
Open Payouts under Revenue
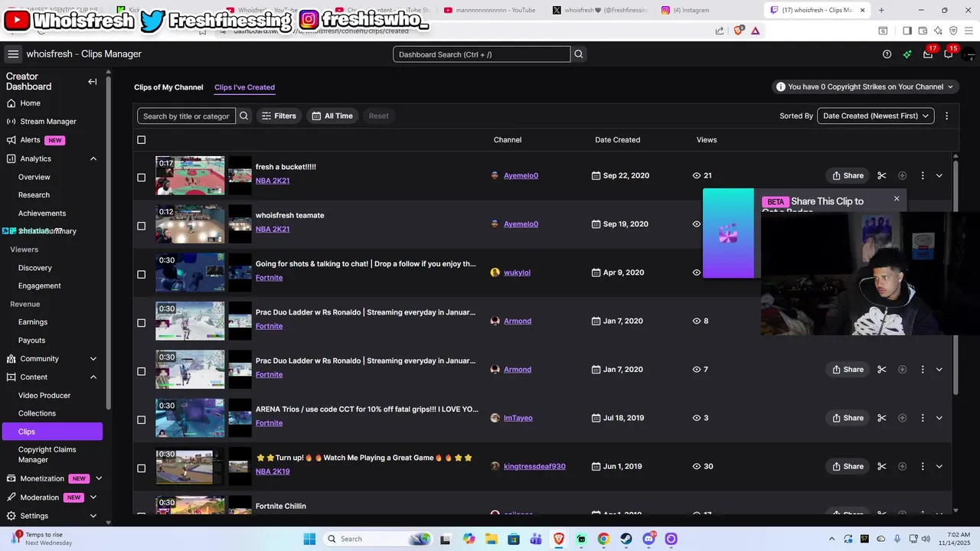pos(31,341)
